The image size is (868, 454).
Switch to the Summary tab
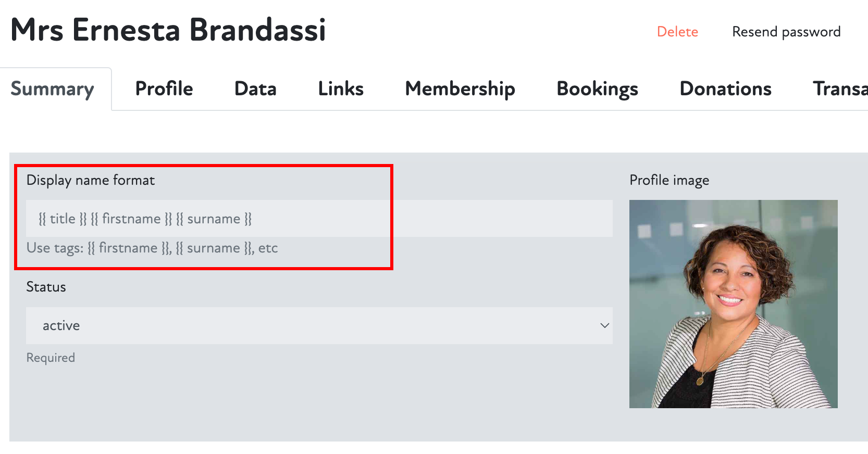coord(53,89)
